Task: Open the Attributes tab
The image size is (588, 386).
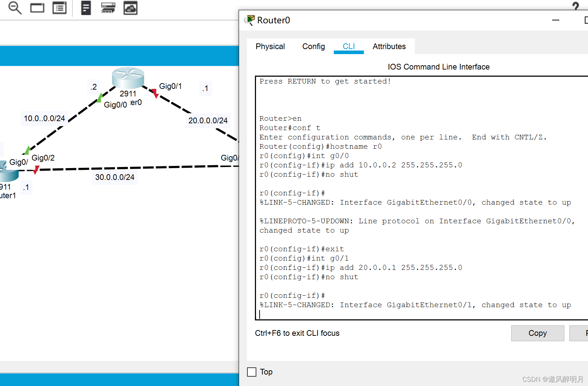Action: [389, 46]
